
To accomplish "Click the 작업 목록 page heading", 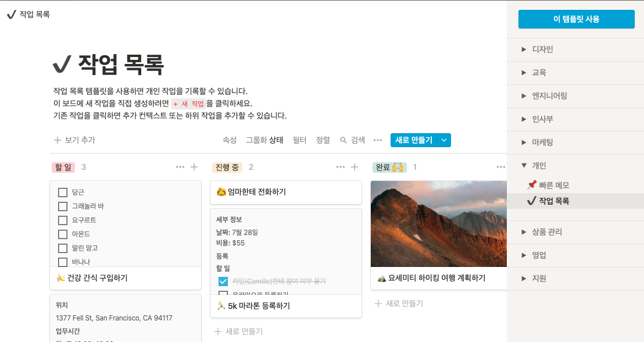I will point(121,64).
